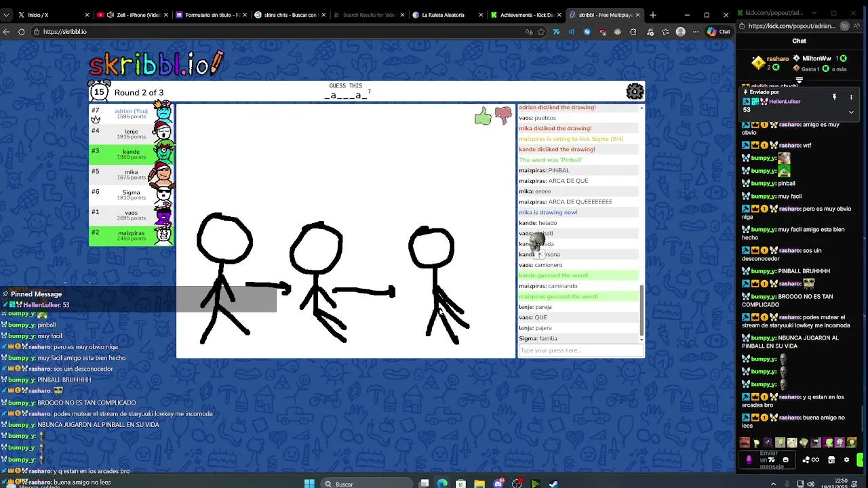868x488 pixels.
Task: Click the taskbar Buscar search box
Action: click(366, 483)
